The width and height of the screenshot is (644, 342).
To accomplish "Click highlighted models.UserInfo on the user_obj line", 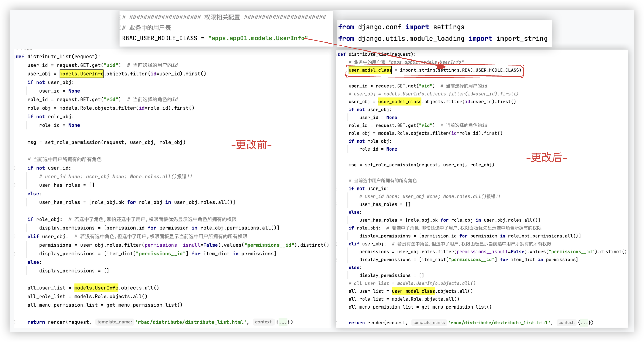I will [x=81, y=74].
